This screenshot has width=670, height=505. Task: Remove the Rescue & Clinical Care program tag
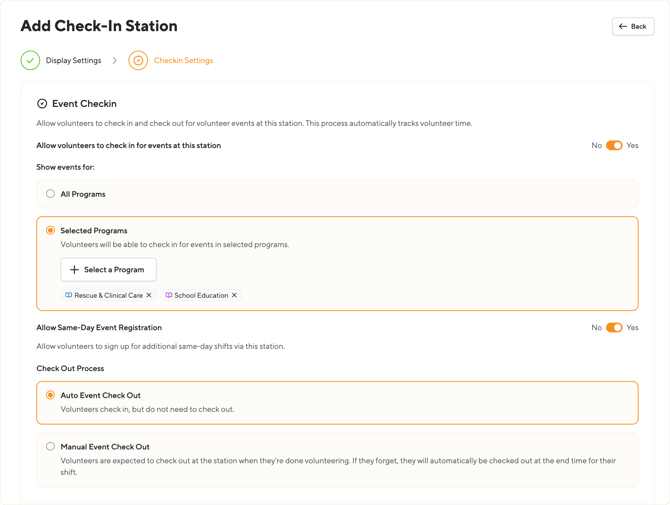coord(149,296)
